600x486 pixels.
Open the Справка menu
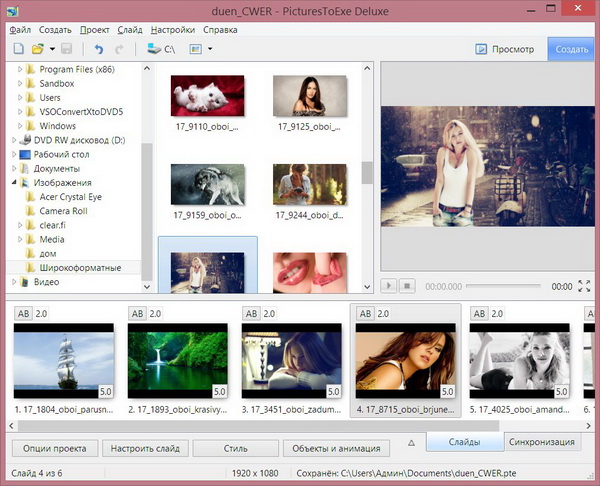(x=220, y=30)
